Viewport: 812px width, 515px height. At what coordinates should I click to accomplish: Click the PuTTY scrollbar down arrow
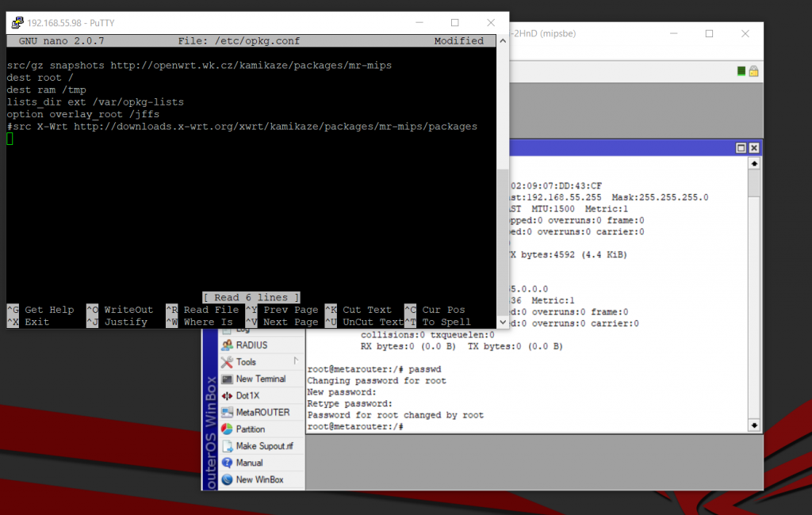(502, 322)
